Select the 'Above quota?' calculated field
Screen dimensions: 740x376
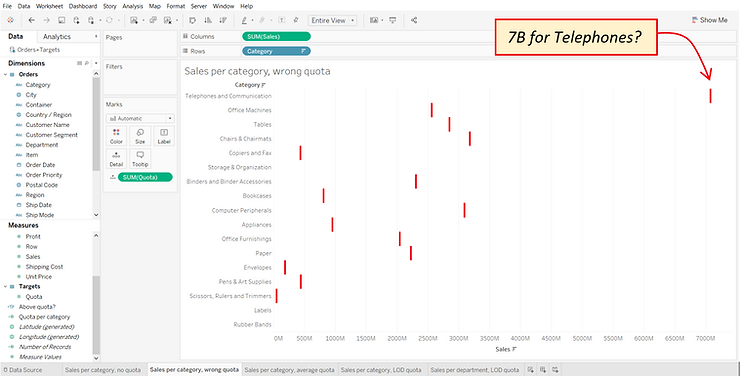click(37, 307)
